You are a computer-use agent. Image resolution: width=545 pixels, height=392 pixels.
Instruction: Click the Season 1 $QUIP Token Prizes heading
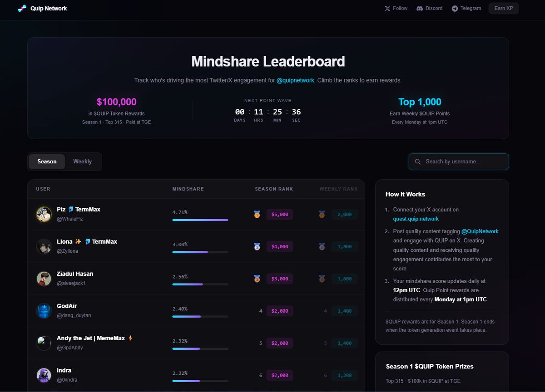430,367
